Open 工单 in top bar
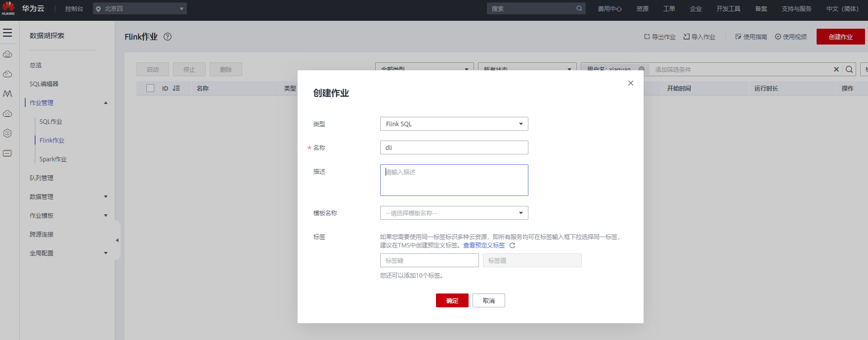The image size is (868, 340). coord(669,8)
